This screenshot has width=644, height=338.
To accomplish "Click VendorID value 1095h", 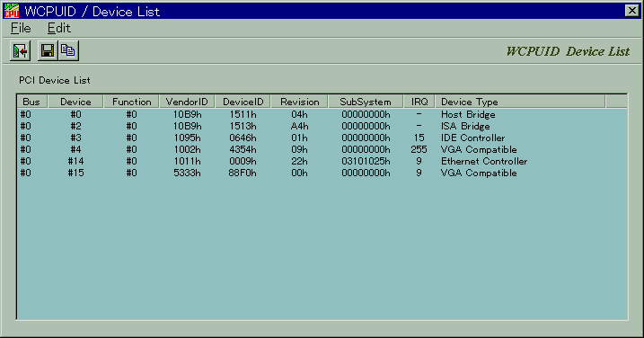I will point(187,138).
